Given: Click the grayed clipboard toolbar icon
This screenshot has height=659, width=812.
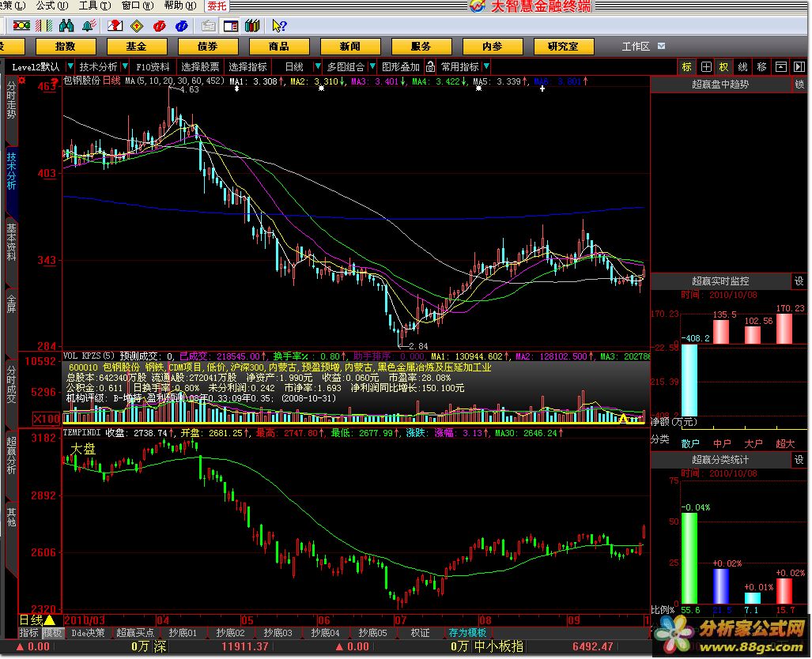Looking at the screenshot, I should point(209,25).
